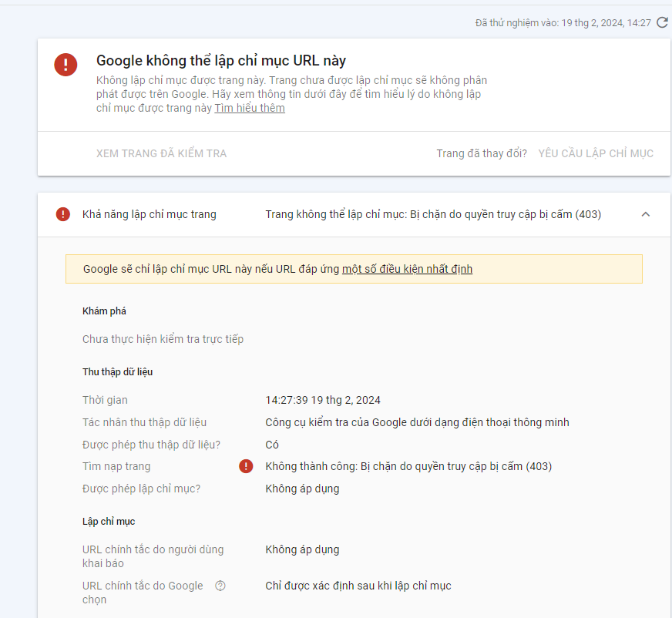Click the Tác nhân thu thập dữ liệu value
The width and height of the screenshot is (672, 618).
[417, 422]
